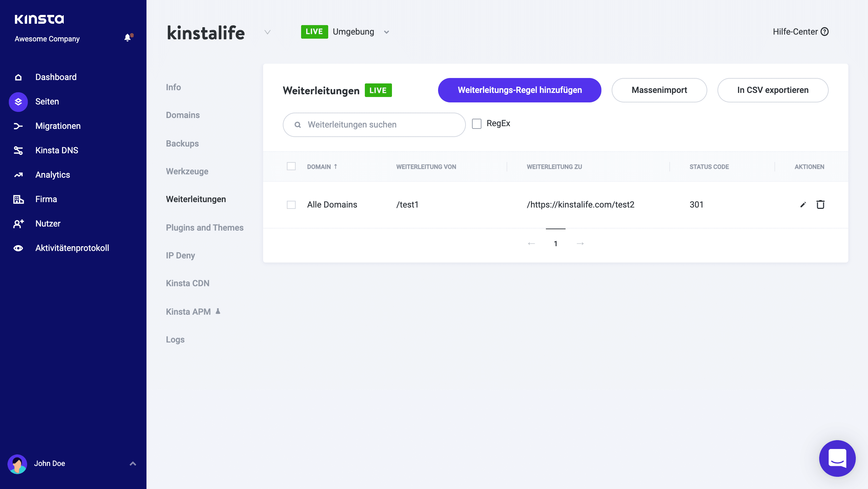Open the notification bell
This screenshot has width=868, height=489.
127,38
